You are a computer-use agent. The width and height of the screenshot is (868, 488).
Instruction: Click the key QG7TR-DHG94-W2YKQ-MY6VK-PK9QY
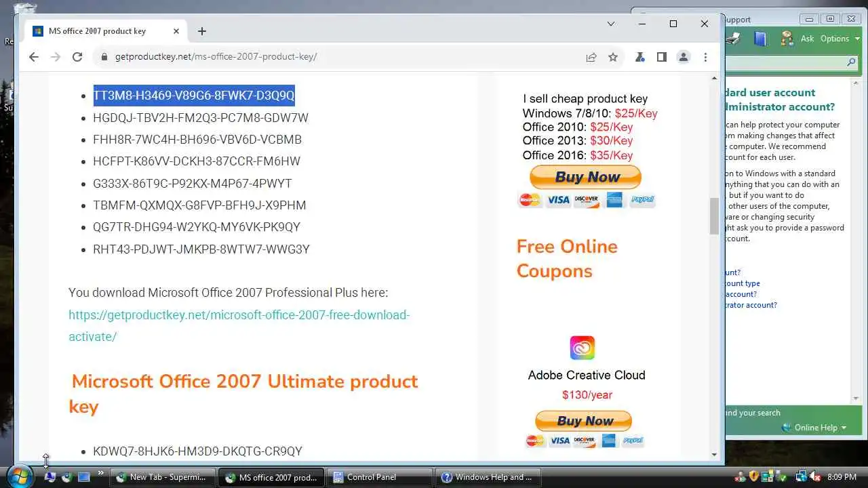pyautogui.click(x=197, y=227)
